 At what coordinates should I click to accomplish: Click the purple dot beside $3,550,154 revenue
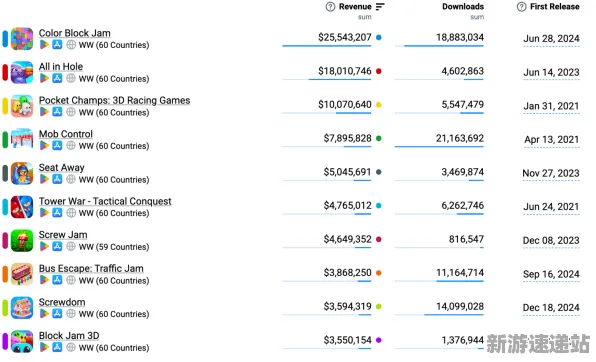click(379, 340)
